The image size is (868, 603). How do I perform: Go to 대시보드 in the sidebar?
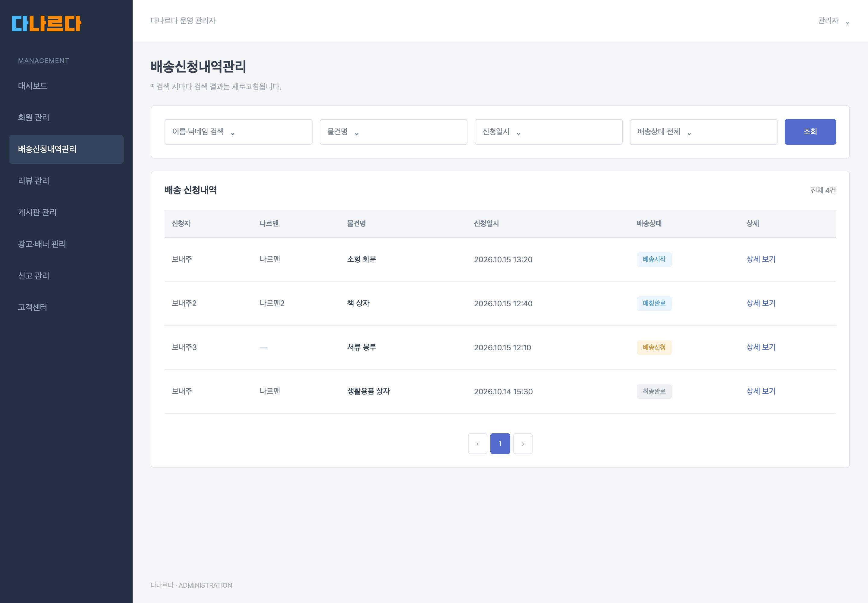[x=66, y=86]
